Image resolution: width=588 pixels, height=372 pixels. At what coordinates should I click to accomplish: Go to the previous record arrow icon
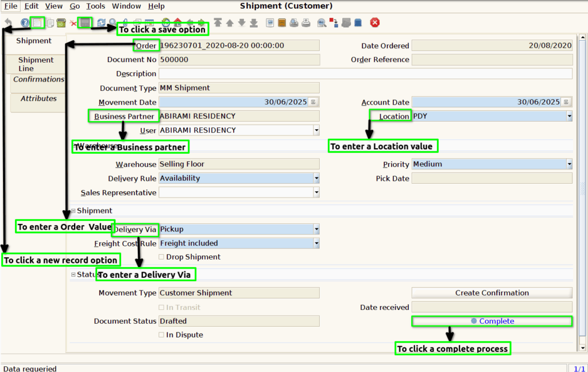(x=230, y=23)
